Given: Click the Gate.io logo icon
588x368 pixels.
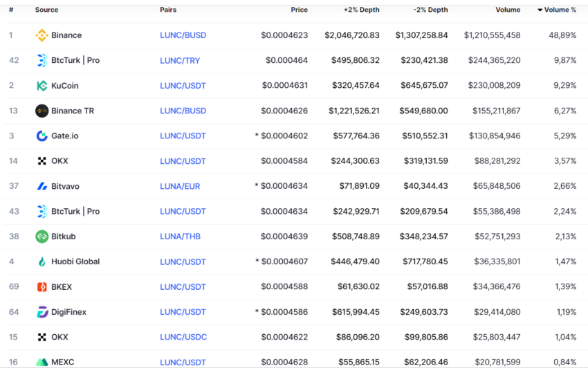Looking at the screenshot, I should (x=42, y=136).
